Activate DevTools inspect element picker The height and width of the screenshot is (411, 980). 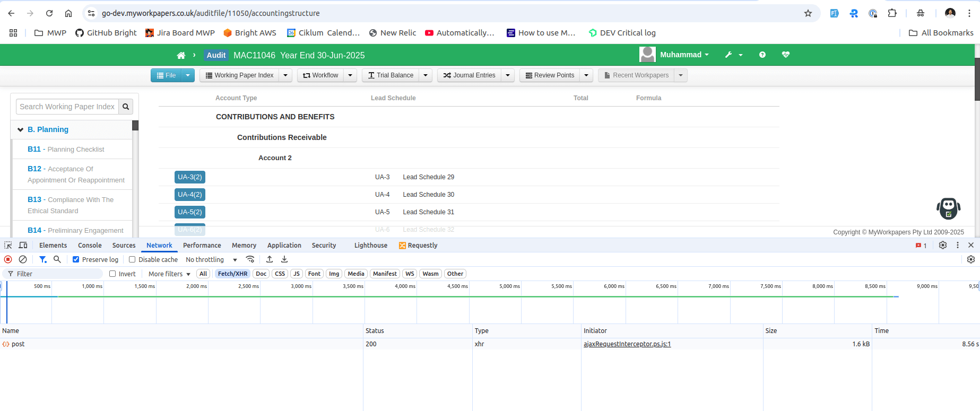coord(8,245)
